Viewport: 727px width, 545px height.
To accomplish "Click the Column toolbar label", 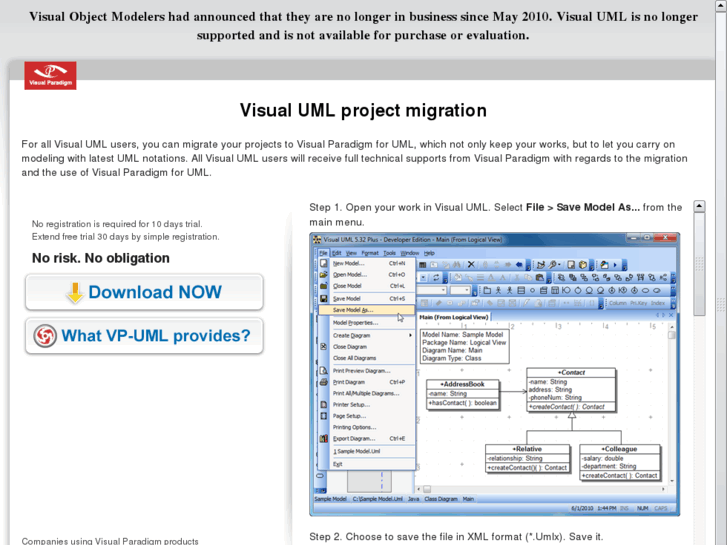I will pos(617,303).
